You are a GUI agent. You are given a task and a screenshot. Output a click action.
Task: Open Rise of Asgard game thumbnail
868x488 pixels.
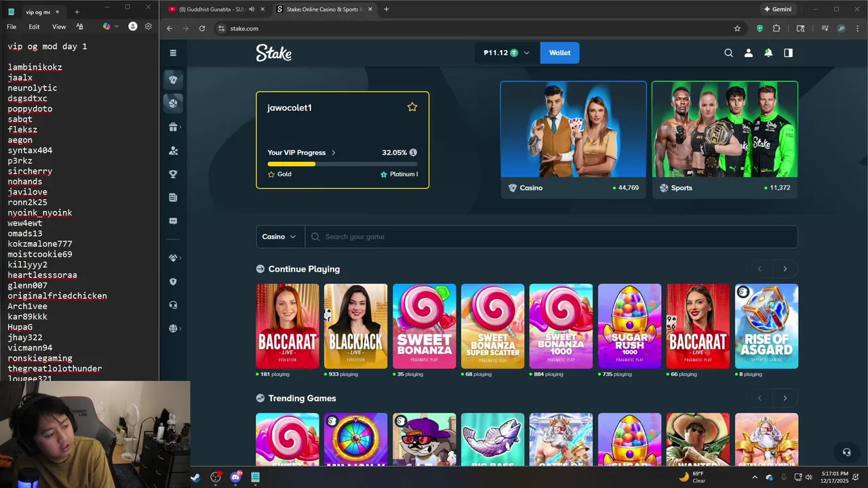[x=766, y=326]
